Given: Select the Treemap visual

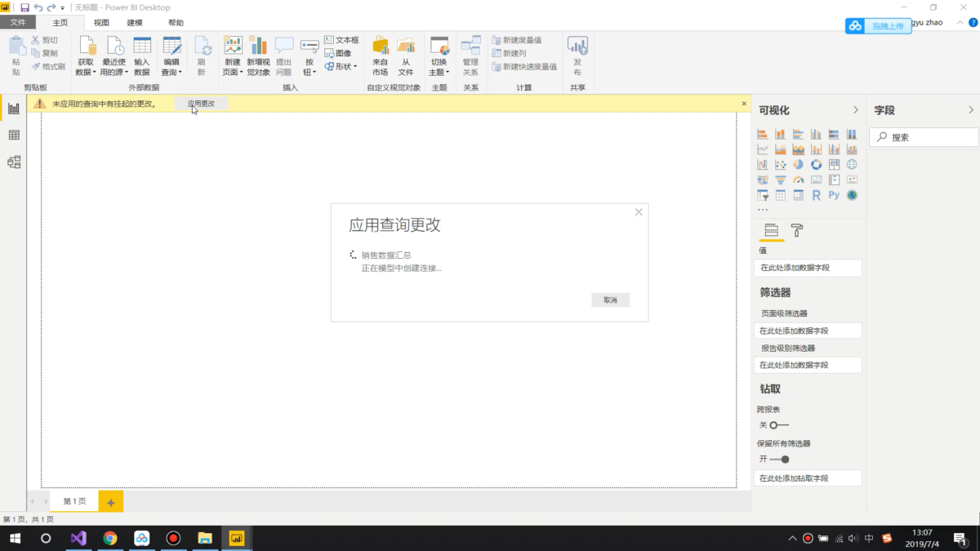Looking at the screenshot, I should pos(835,164).
